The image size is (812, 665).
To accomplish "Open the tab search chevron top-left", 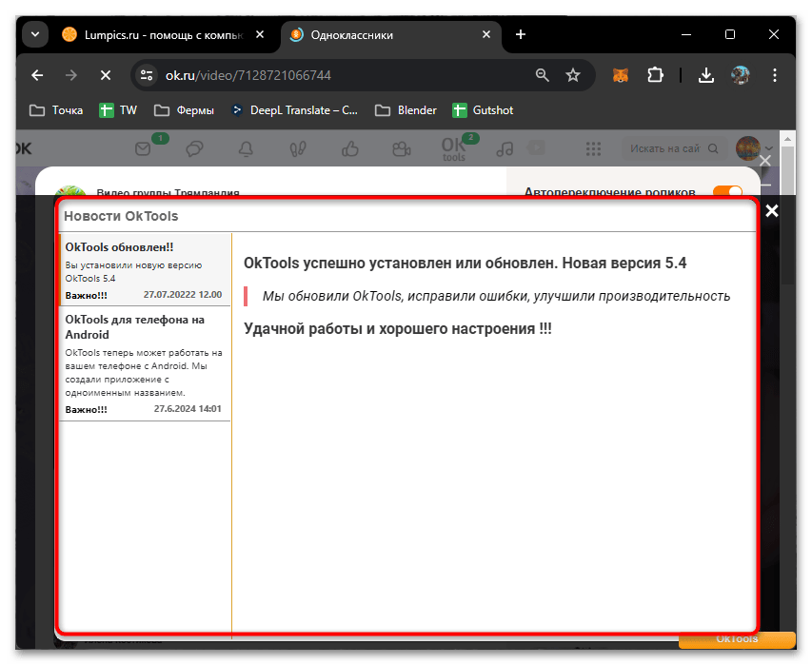I will click(x=34, y=33).
